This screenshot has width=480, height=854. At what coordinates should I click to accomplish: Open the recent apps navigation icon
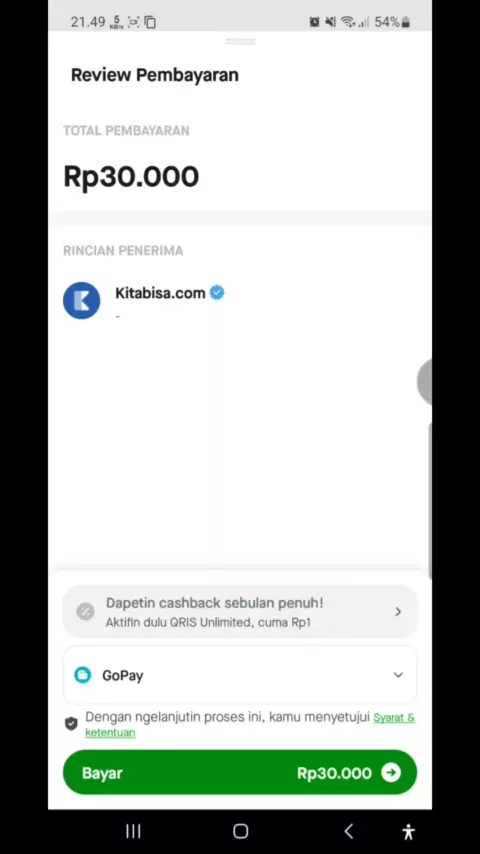tap(133, 831)
